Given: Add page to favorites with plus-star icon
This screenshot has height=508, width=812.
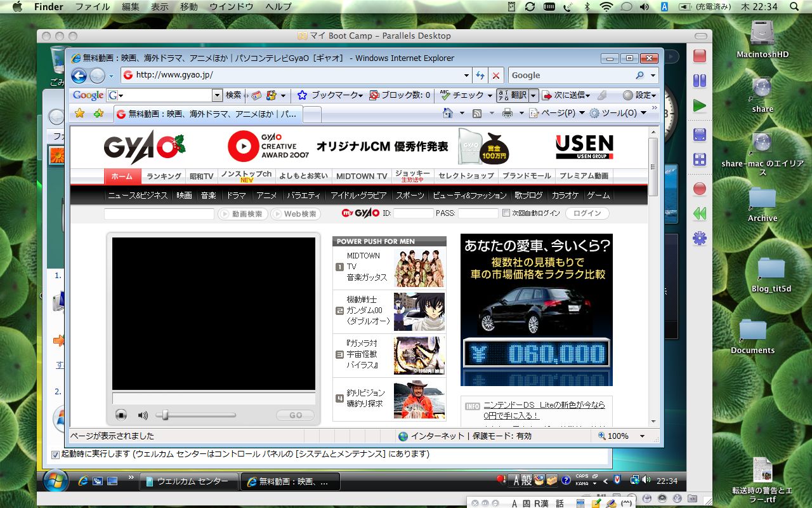Looking at the screenshot, I should [x=98, y=113].
